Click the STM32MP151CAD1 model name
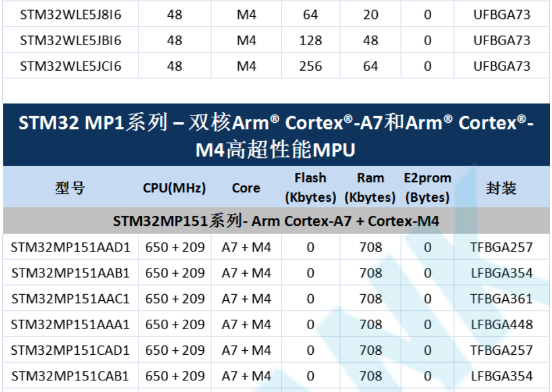Viewport: 552px width, 392px height. (72, 350)
